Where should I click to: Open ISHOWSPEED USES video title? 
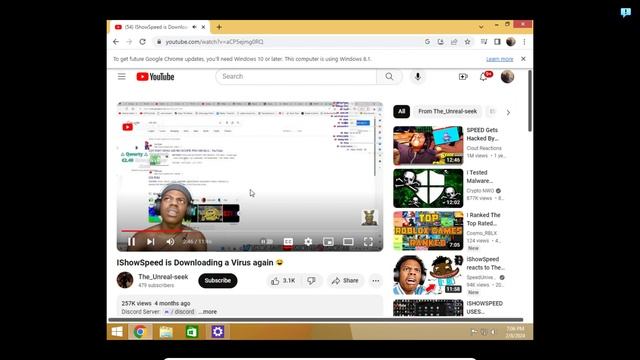[x=484, y=307]
